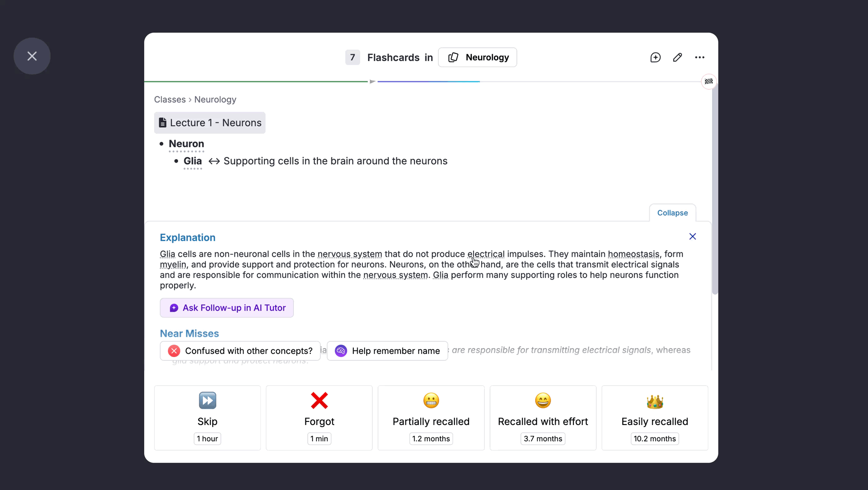This screenshot has width=868, height=490.
Task: Rate card as Easily recalled
Action: click(654, 418)
